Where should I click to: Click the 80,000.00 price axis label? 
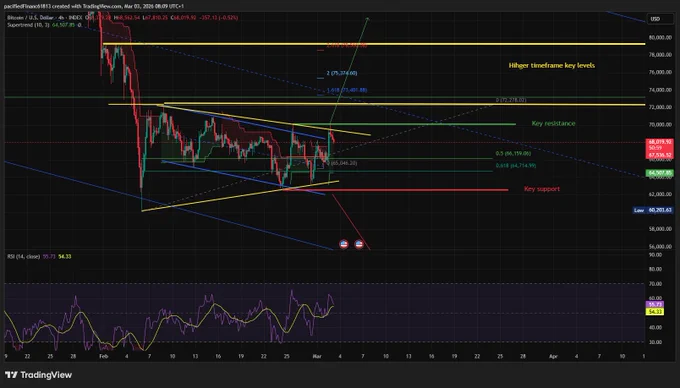coord(660,38)
